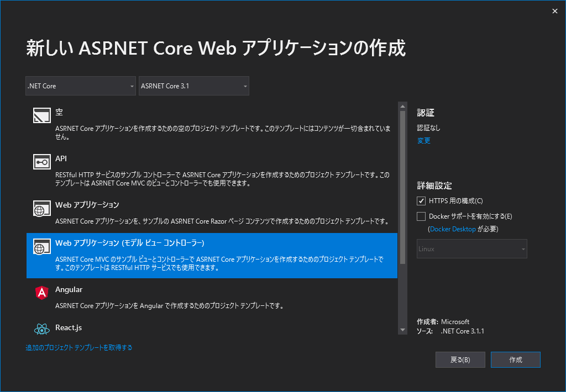Click the ソース: .NET Core 3.1.1 text
Viewport: 566px width, 392px height.
point(450,331)
